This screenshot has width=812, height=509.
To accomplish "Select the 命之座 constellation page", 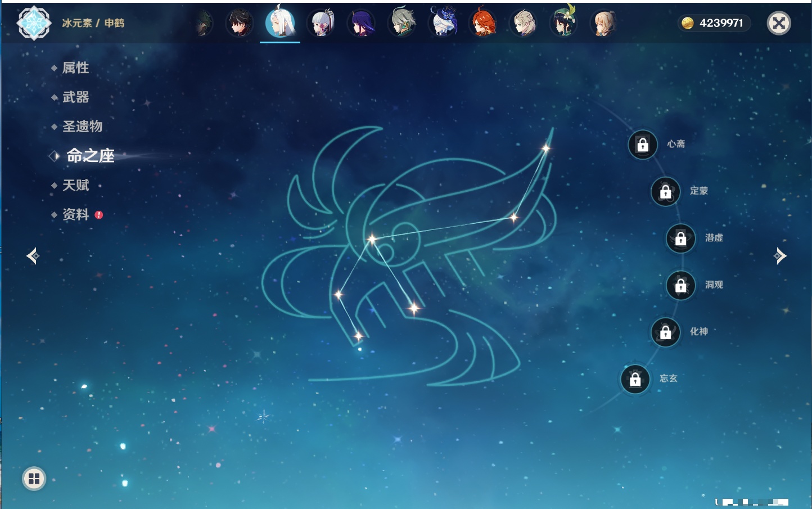I will click(90, 156).
